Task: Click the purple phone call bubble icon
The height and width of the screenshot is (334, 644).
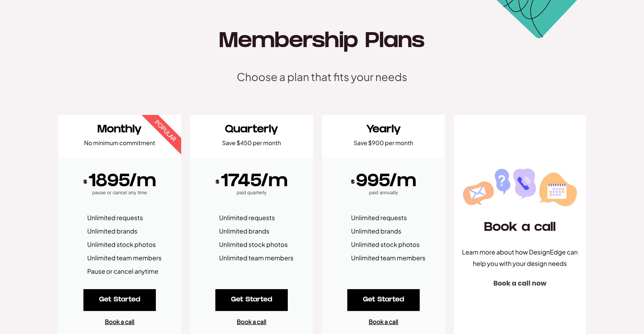Action: click(x=524, y=183)
